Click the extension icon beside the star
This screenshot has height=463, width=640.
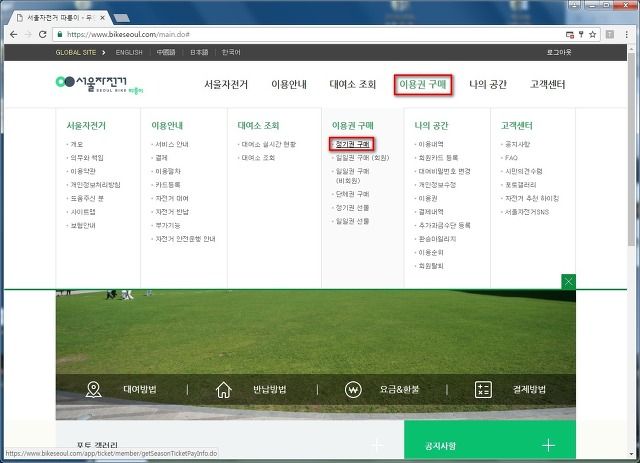point(610,34)
